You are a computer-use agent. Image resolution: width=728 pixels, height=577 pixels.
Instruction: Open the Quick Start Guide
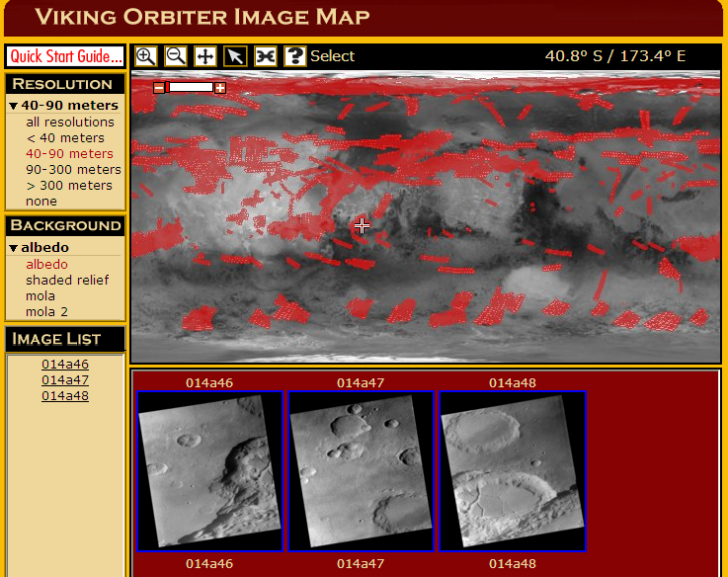66,55
